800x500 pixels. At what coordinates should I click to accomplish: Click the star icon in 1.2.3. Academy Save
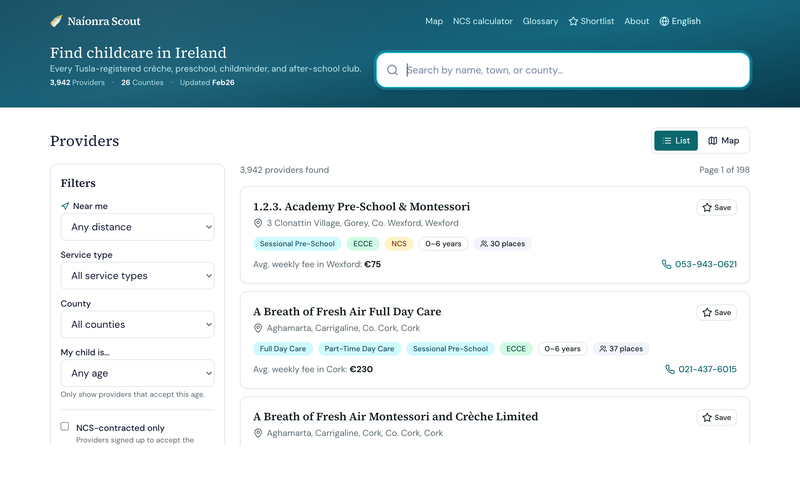pyautogui.click(x=707, y=208)
